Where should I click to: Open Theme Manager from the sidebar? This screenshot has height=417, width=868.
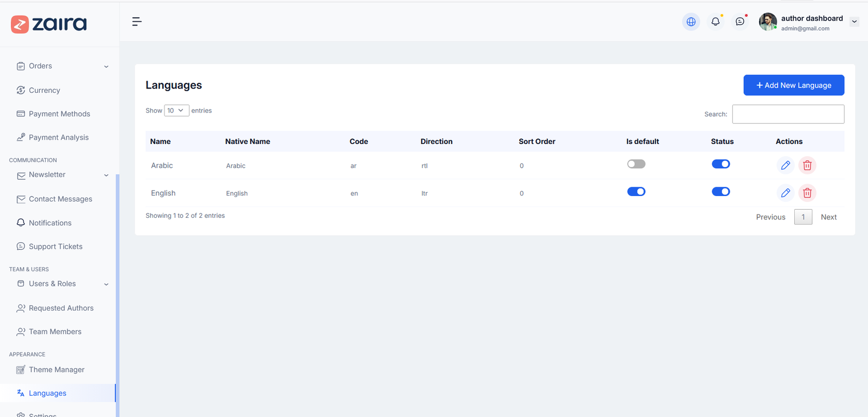pos(56,370)
